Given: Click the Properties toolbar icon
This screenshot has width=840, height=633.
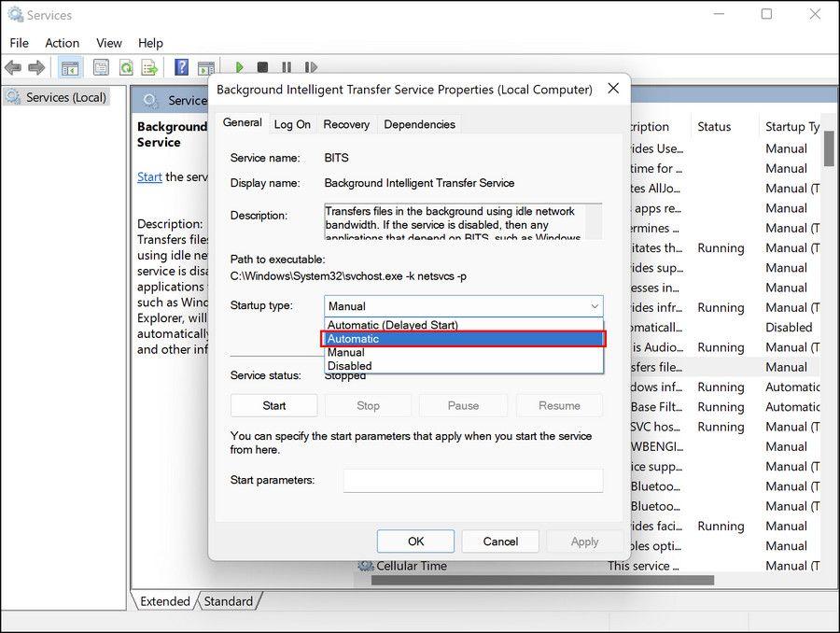Looking at the screenshot, I should pyautogui.click(x=101, y=68).
